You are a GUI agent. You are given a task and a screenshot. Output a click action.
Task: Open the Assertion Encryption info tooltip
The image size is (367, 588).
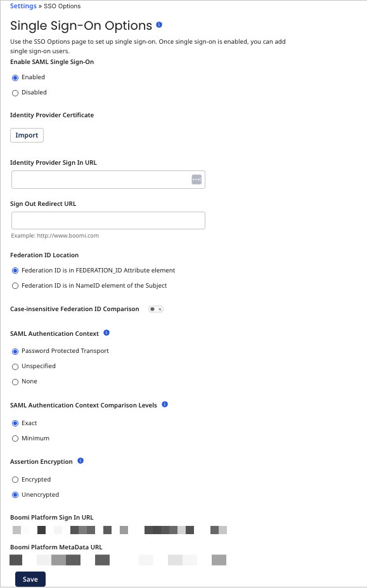[80, 461]
